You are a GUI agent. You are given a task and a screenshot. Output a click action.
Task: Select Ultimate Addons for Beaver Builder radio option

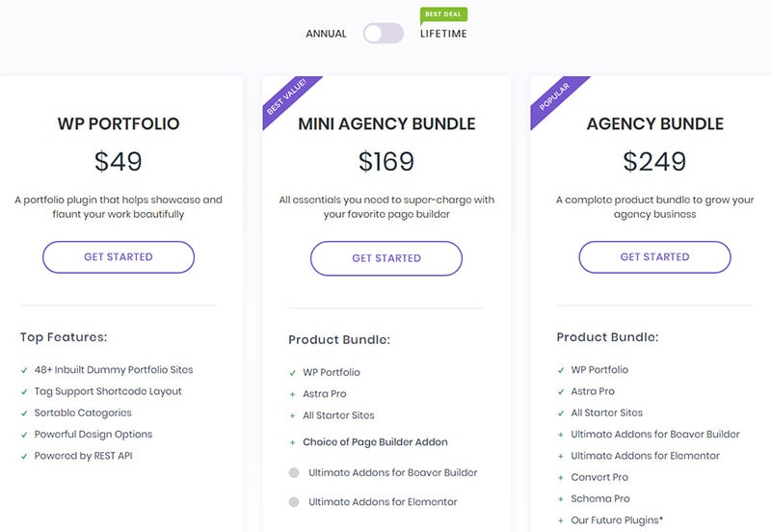(x=294, y=473)
